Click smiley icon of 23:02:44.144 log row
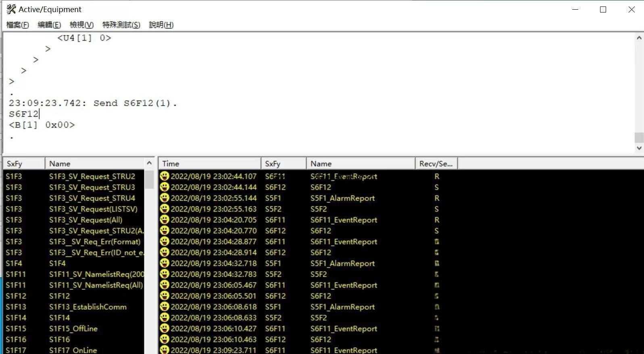 coord(164,187)
